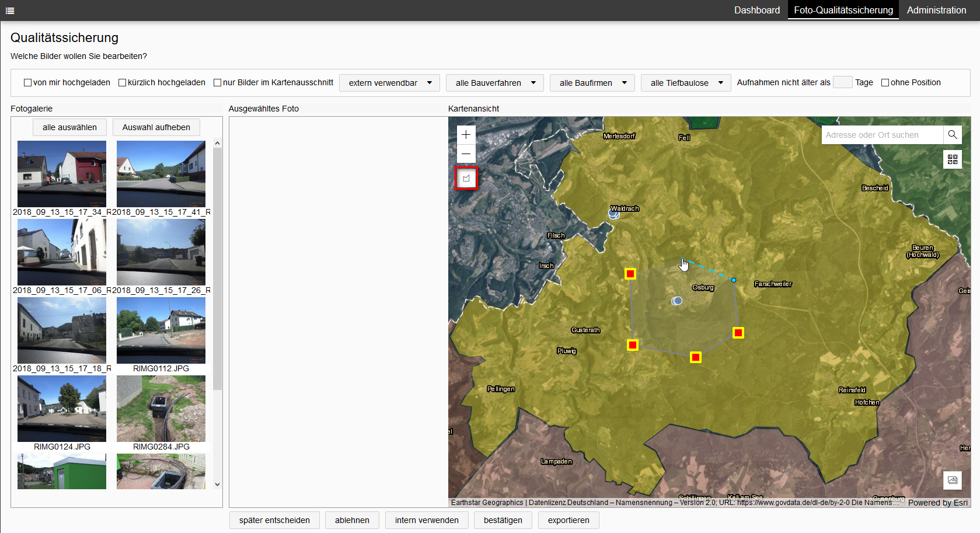Click bottom-most polygon vertex handle
Viewport: 980px width, 533px height.
(x=696, y=357)
